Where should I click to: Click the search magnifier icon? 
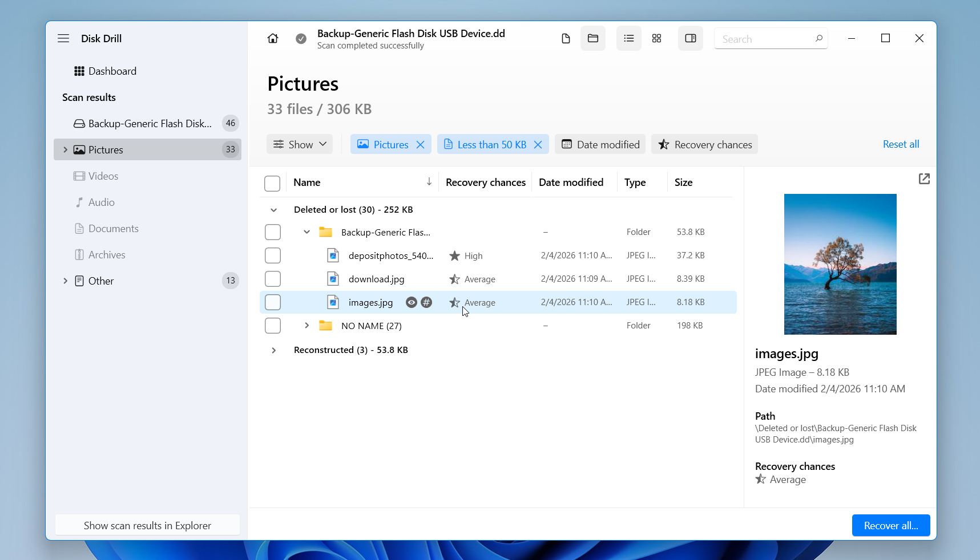pos(818,39)
